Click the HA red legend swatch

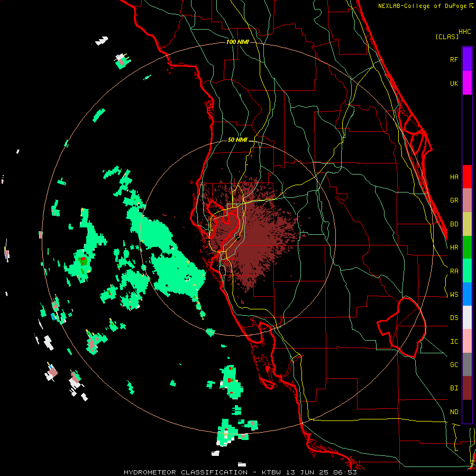tap(467, 177)
